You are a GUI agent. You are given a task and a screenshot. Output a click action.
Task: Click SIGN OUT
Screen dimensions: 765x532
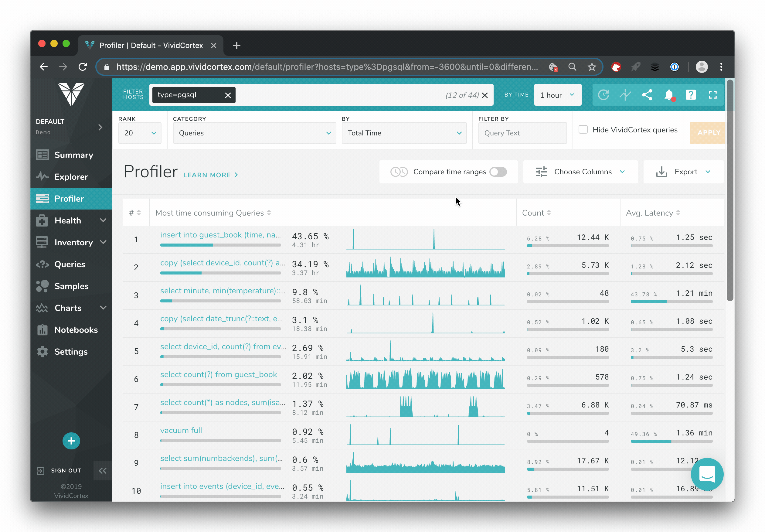click(59, 470)
